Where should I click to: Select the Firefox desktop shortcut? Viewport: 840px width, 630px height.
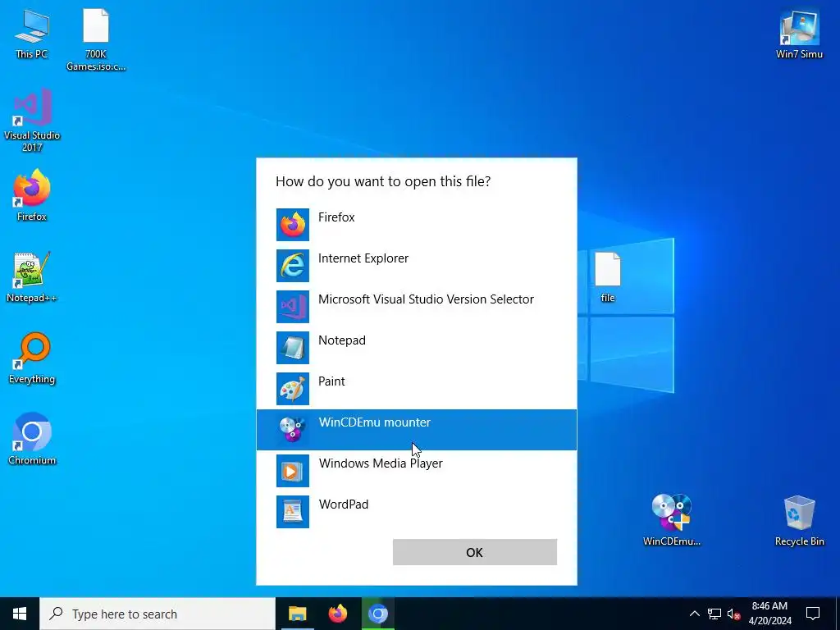point(32,195)
